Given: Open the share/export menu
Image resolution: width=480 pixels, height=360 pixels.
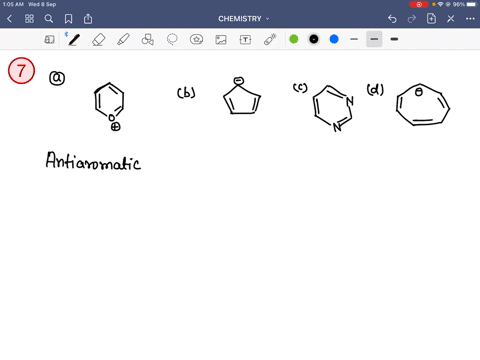Looking at the screenshot, I should click(x=88, y=19).
